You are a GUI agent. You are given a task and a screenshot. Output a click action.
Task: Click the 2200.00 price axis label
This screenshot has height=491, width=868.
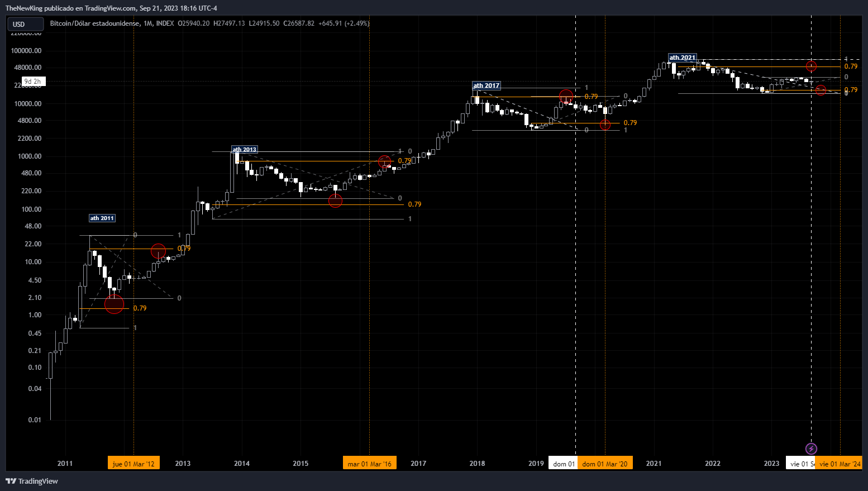[x=30, y=139]
